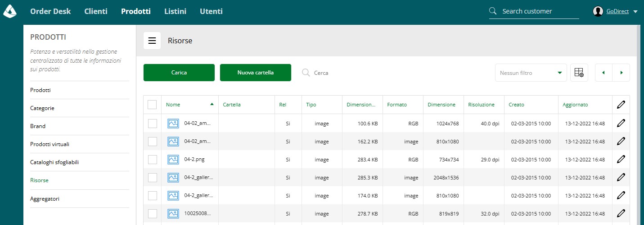Tick the select-all checkbox in the header
This screenshot has width=644, height=225.
(x=152, y=105)
